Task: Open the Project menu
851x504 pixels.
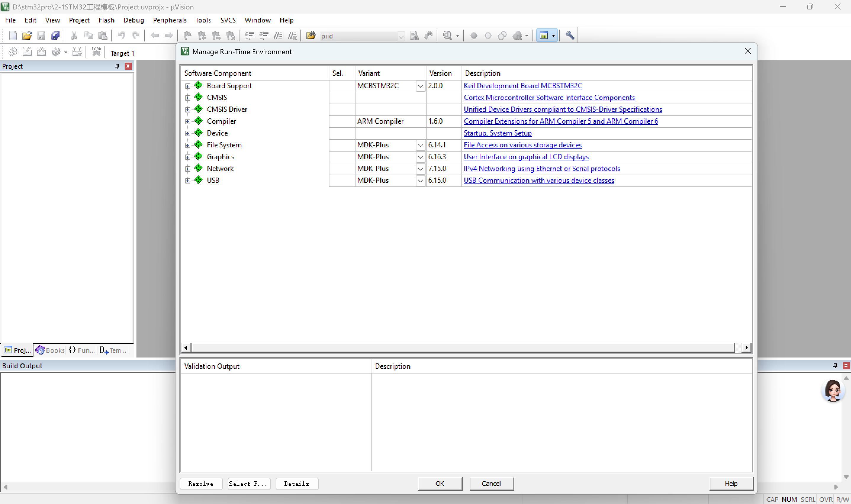Action: tap(79, 20)
